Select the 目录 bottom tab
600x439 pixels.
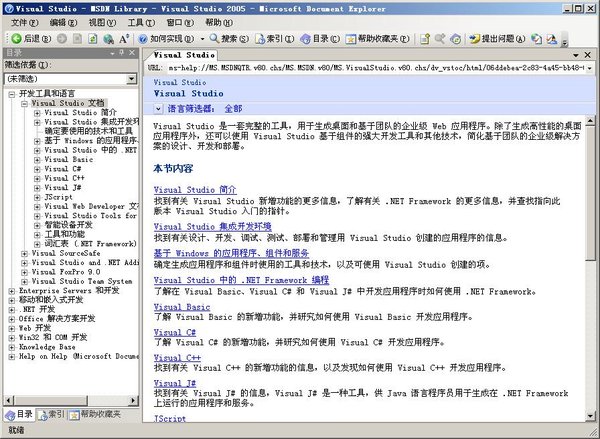[x=19, y=415]
